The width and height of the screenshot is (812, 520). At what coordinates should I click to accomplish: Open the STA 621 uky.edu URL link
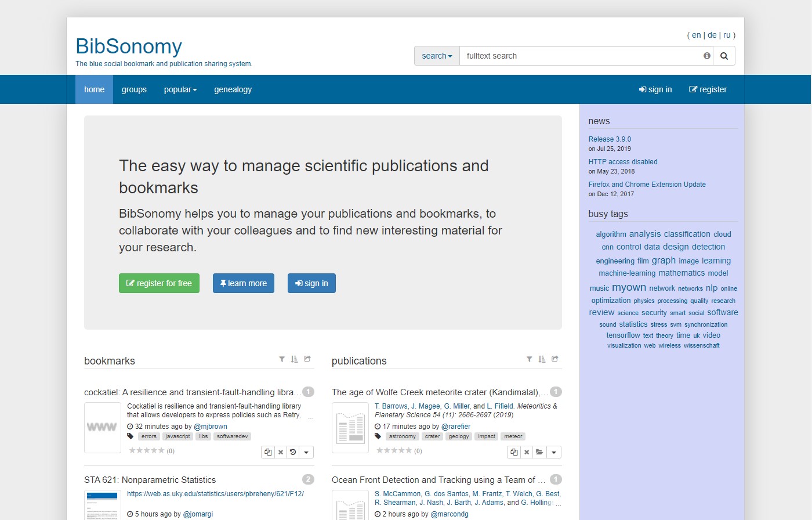[x=215, y=494]
